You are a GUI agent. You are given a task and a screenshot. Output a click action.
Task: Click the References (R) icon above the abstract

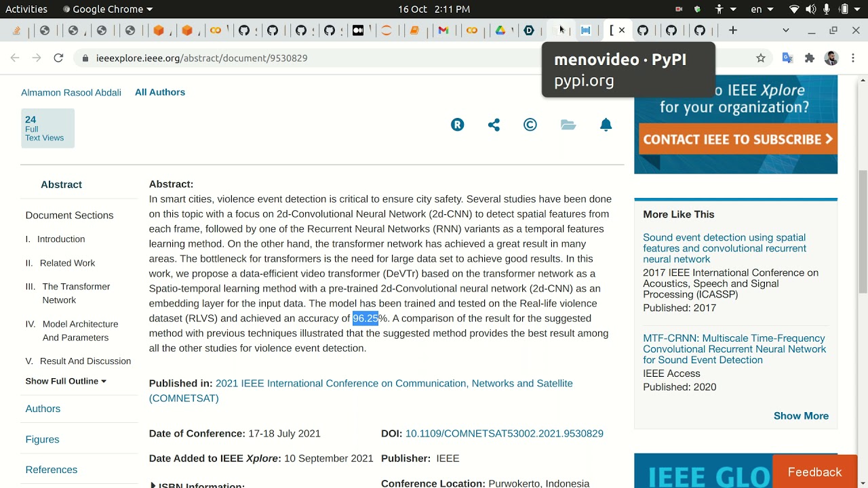[x=458, y=125]
